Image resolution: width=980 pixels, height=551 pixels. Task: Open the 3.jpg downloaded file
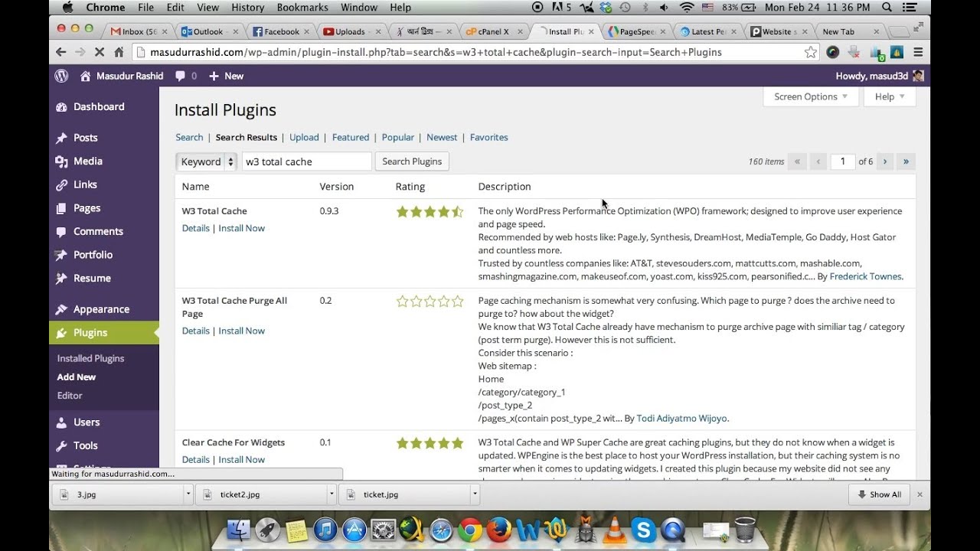[x=119, y=494]
